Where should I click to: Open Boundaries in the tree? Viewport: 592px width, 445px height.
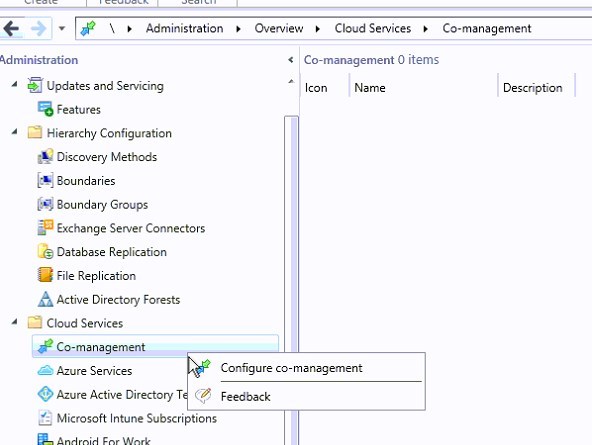(x=86, y=181)
